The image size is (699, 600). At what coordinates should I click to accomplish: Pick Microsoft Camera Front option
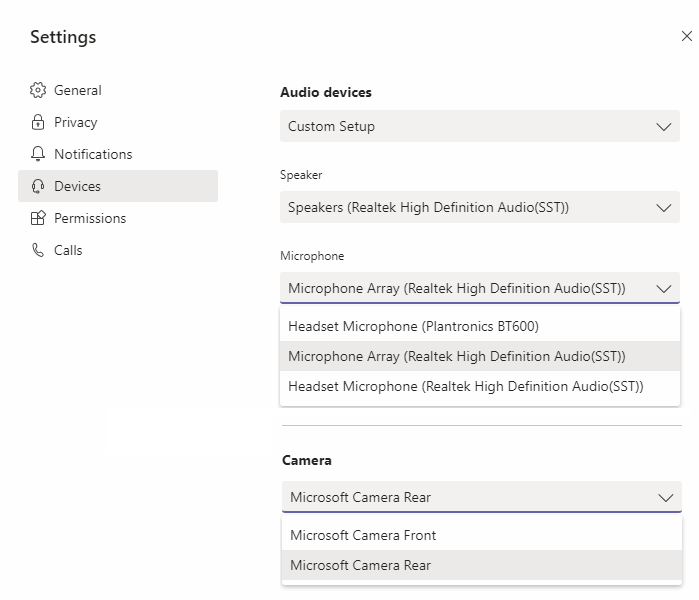pyautogui.click(x=363, y=535)
